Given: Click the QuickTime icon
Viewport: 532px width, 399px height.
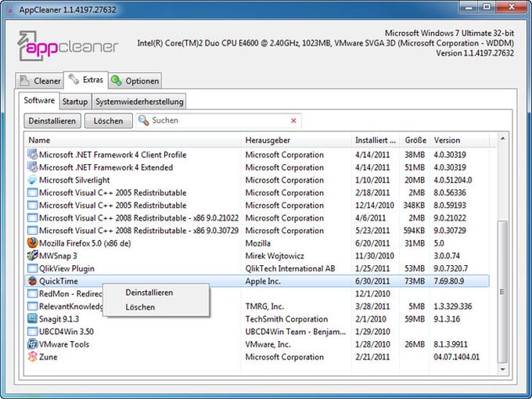Looking at the screenshot, I should (x=32, y=281).
